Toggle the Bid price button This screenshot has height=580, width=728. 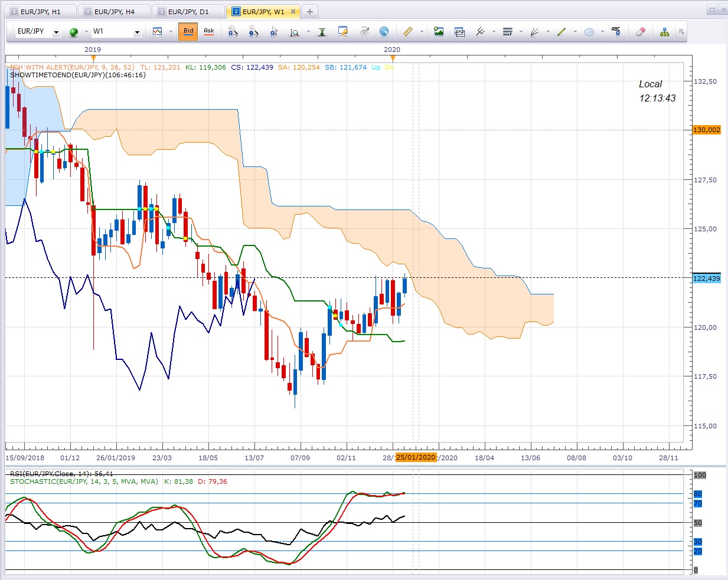[x=188, y=31]
